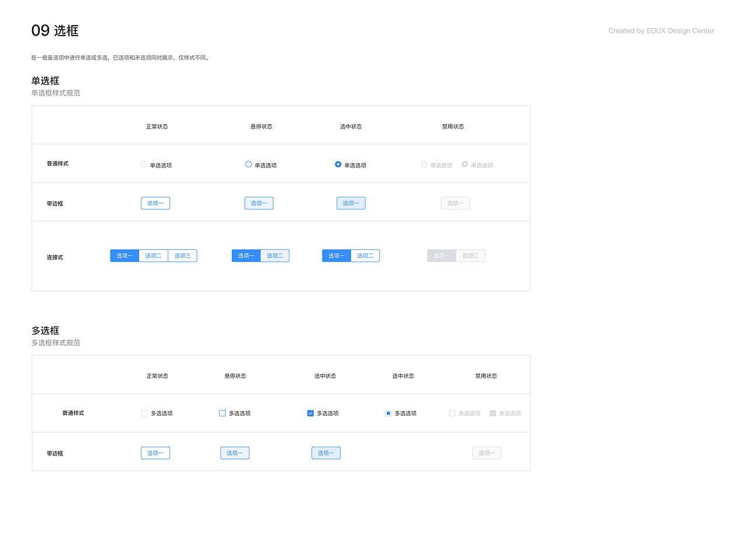
Task: Choose 选项一 in selected-state connected group
Action: coord(337,256)
